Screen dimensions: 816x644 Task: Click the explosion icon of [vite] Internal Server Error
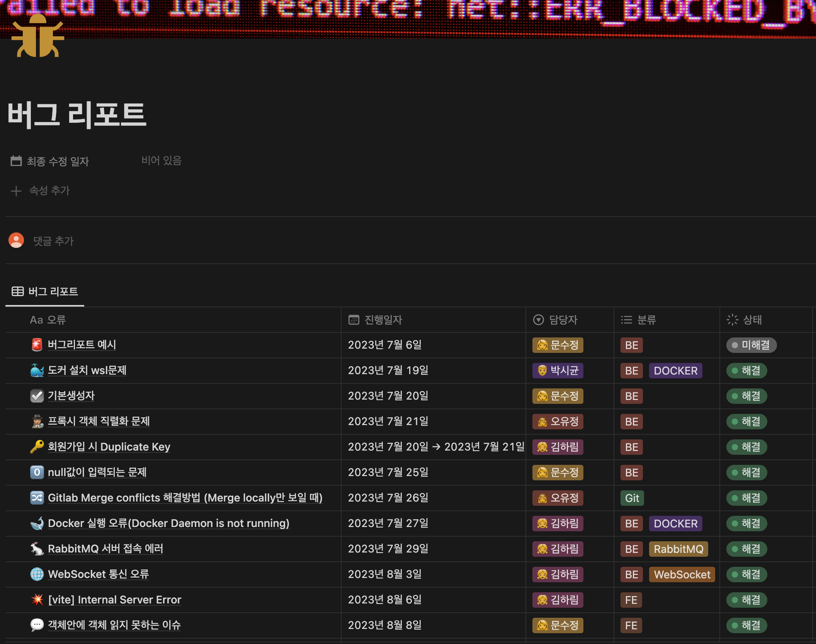tap(37, 600)
